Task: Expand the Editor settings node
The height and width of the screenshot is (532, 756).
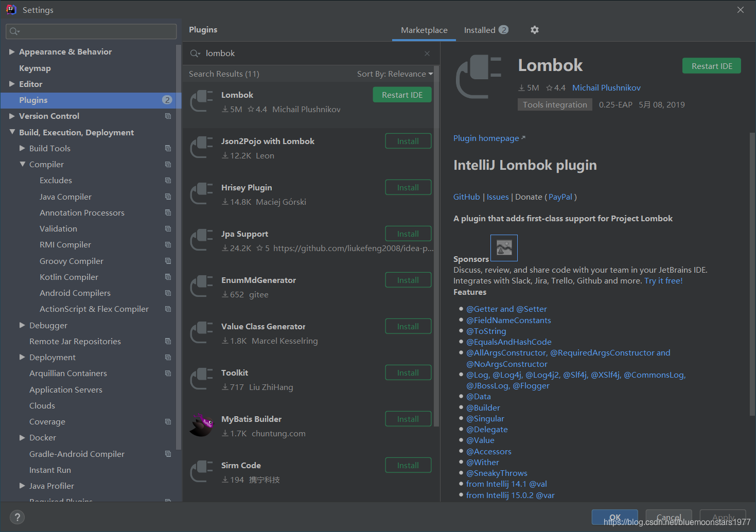Action: [12, 84]
